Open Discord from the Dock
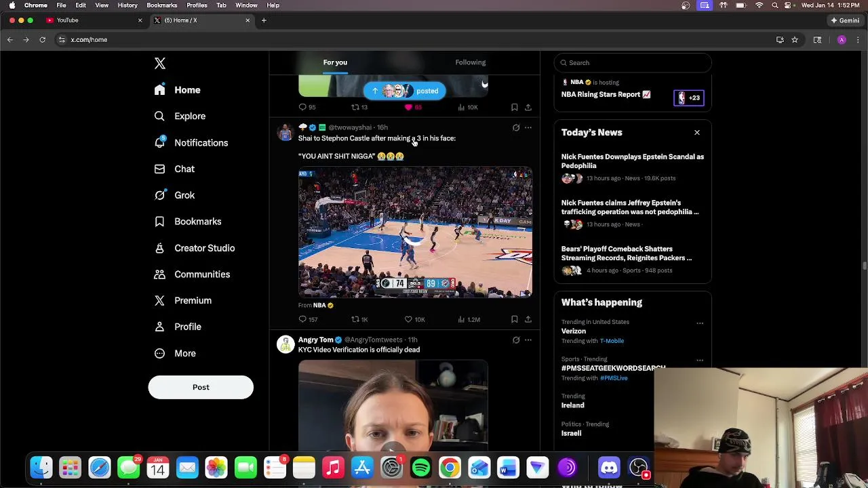Screen dimensions: 868x488 click(609, 468)
